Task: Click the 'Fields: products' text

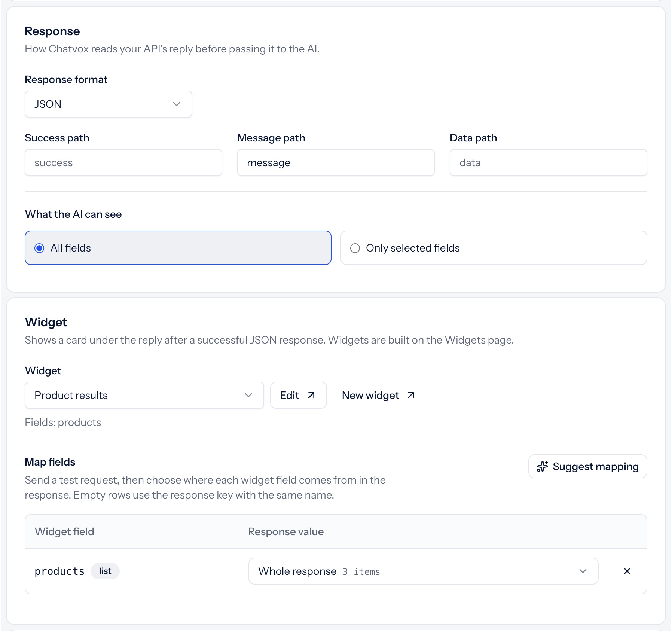Action: 63,422
